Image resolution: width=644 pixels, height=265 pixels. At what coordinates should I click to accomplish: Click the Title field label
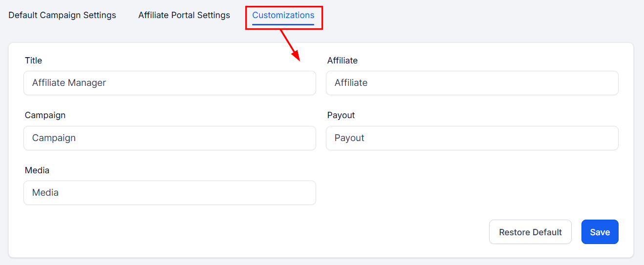pos(33,61)
